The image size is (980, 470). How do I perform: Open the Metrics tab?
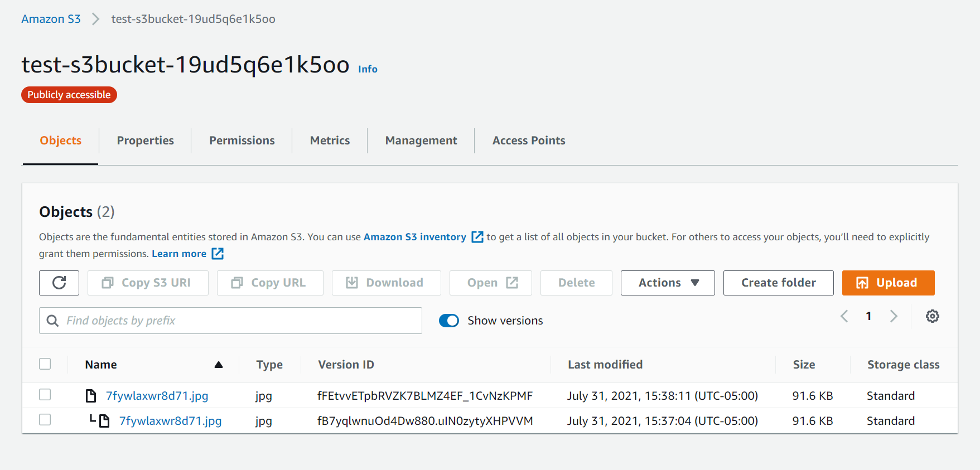[x=330, y=140]
